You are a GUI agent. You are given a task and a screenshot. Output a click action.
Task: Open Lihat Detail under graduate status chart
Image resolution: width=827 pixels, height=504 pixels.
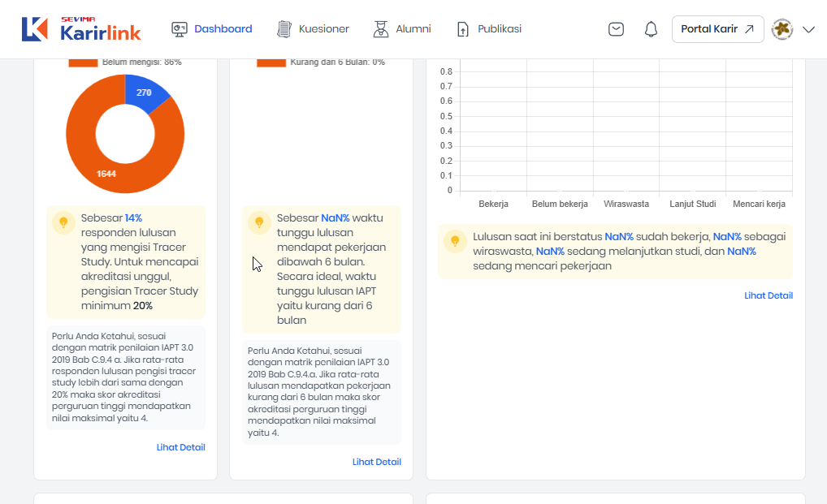click(x=768, y=295)
